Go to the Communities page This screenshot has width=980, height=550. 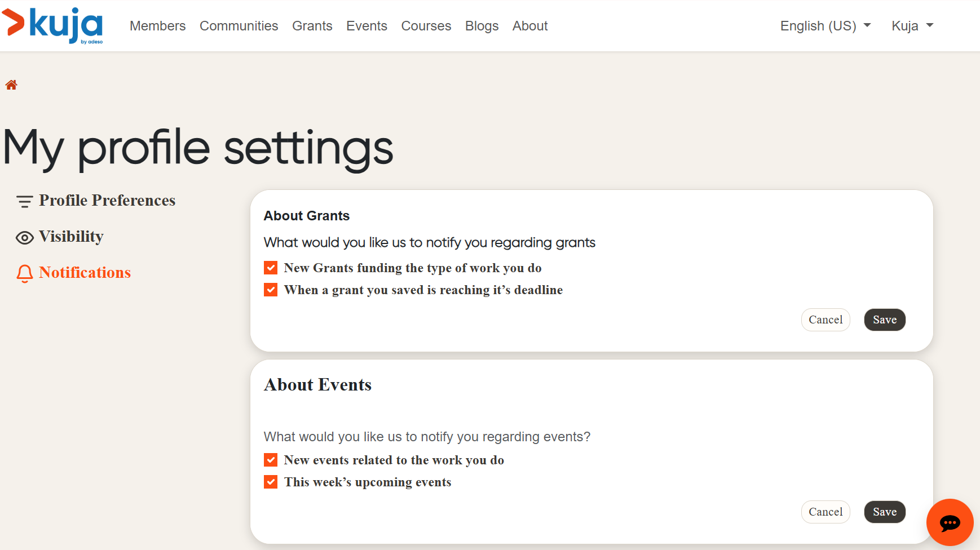click(239, 26)
